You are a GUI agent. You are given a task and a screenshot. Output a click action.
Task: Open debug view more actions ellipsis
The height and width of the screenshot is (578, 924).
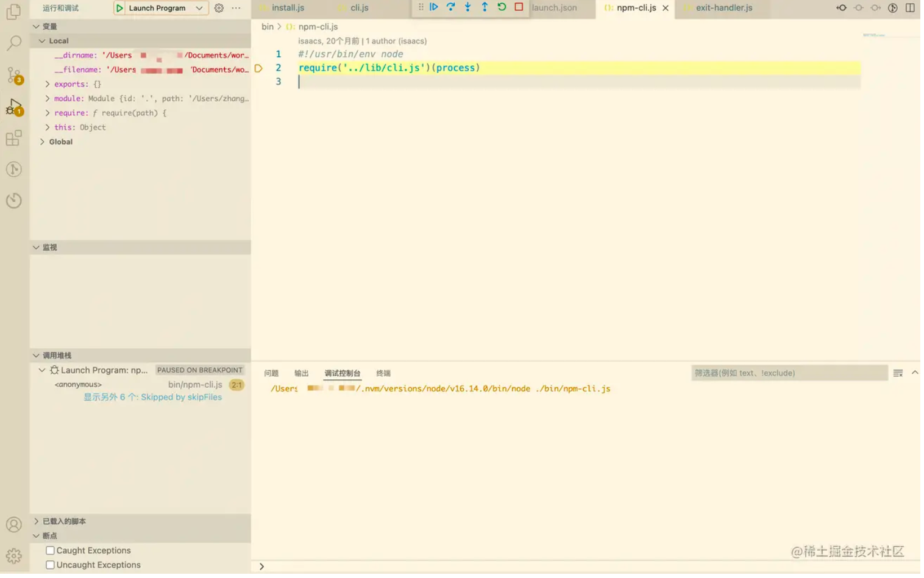(236, 8)
